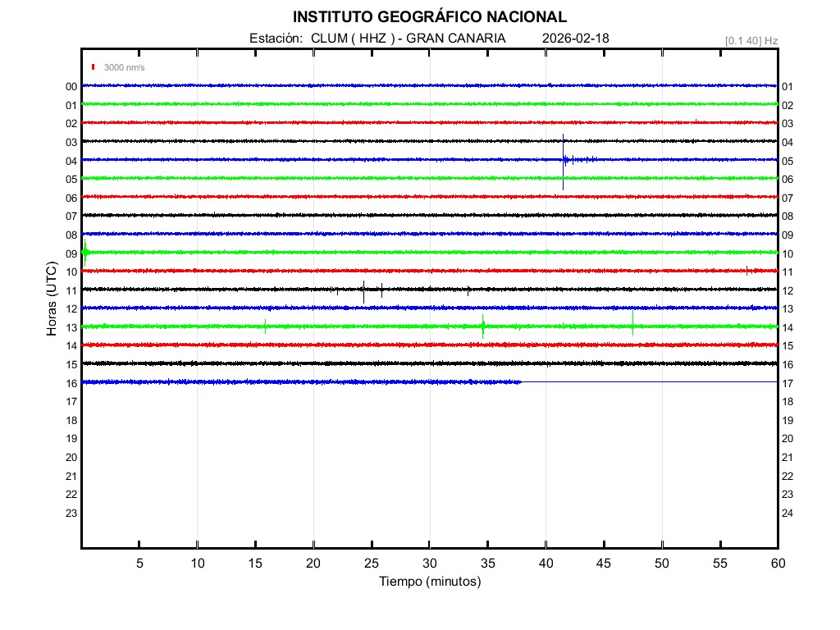Click the flat line ending the hour 16 trace

(x=648, y=381)
